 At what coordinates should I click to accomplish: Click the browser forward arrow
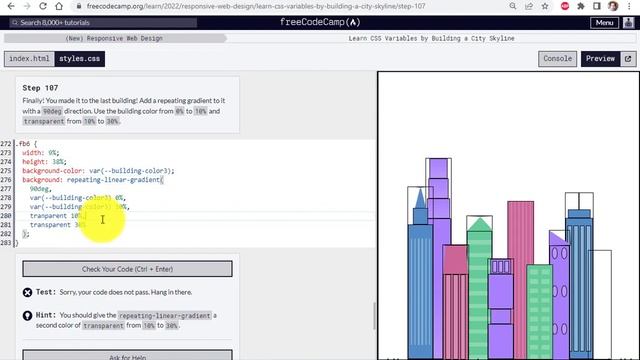tap(27, 6)
